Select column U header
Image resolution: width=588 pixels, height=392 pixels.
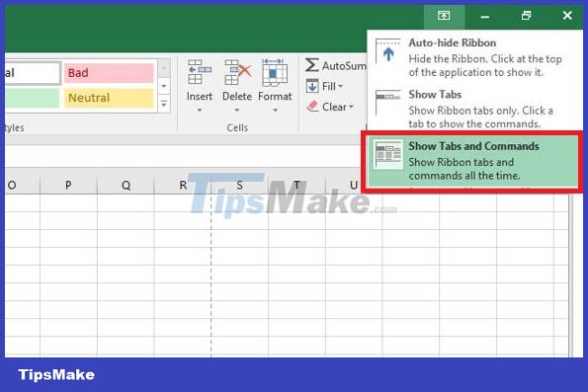pyautogui.click(x=344, y=185)
